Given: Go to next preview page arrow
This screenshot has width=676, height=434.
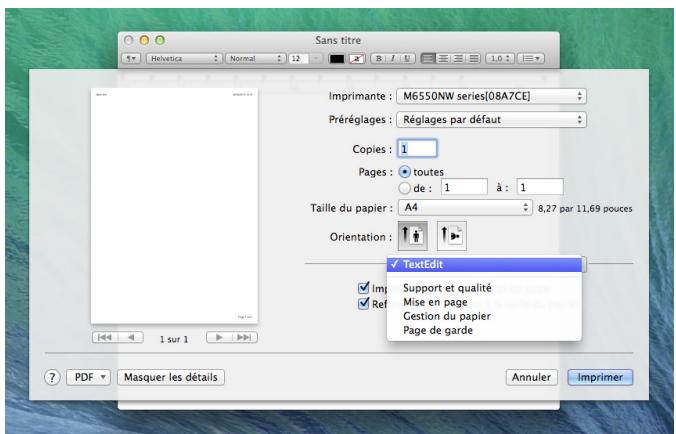Looking at the screenshot, I should tap(212, 339).
